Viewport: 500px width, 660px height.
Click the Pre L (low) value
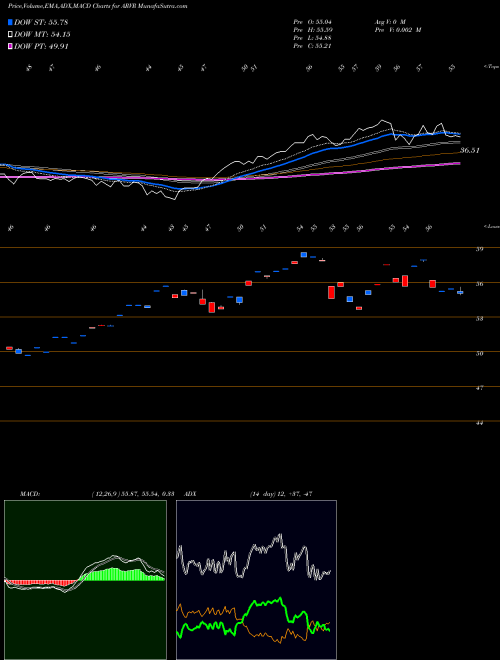coord(314,38)
